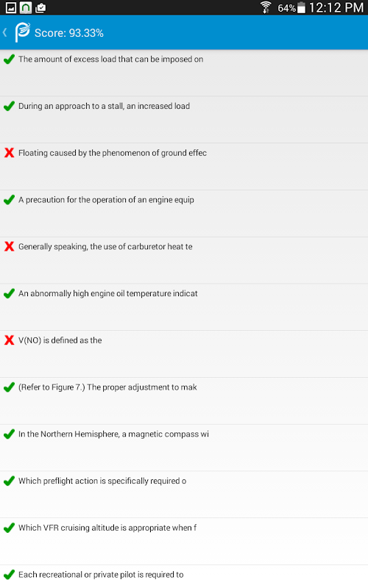
Task: Select 'Which preflight action' question row
Action: tap(184, 495)
